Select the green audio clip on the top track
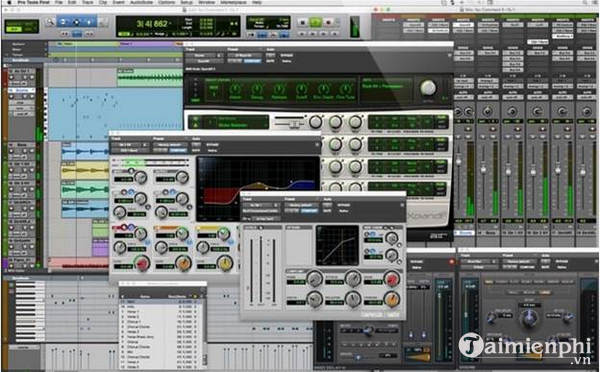The width and height of the screenshot is (600, 372). click(150, 78)
